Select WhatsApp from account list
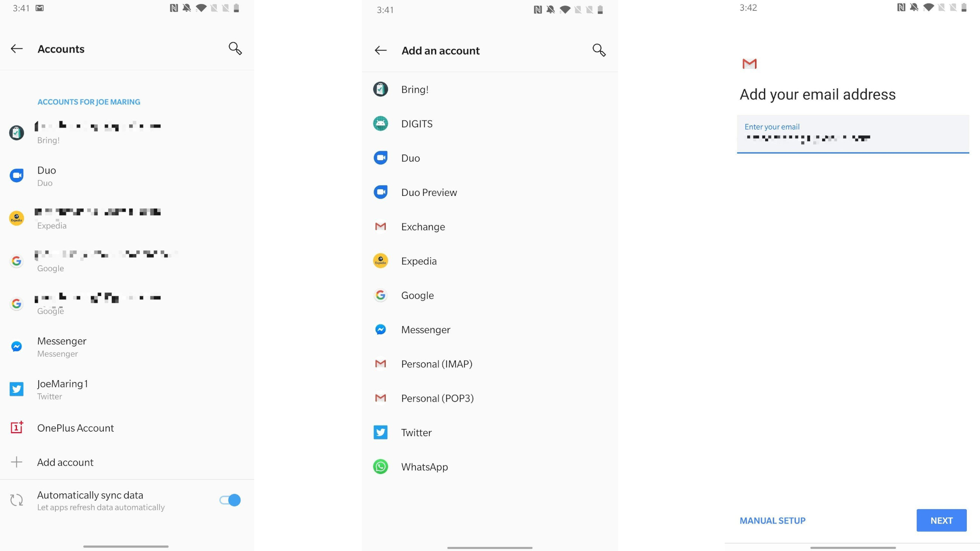Image resolution: width=980 pixels, height=551 pixels. 423,466
